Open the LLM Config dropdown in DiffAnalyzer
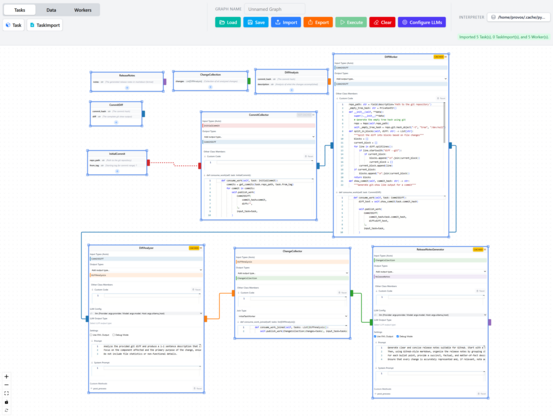The height and width of the screenshot is (417, 553). coord(146,313)
